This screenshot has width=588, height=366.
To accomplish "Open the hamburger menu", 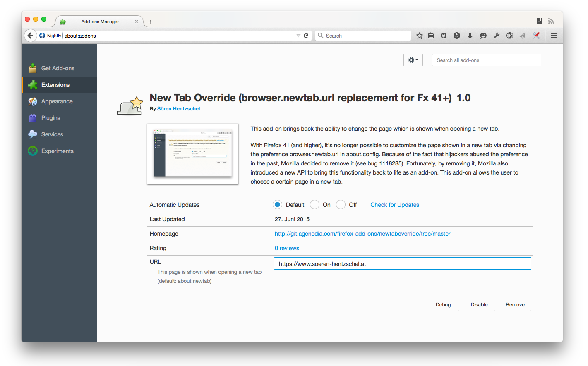I will [554, 36].
